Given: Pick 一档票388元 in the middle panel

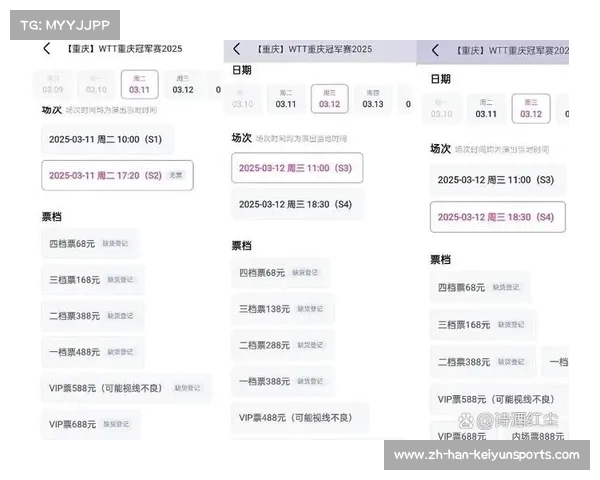Looking at the screenshot, I should click(x=283, y=381).
